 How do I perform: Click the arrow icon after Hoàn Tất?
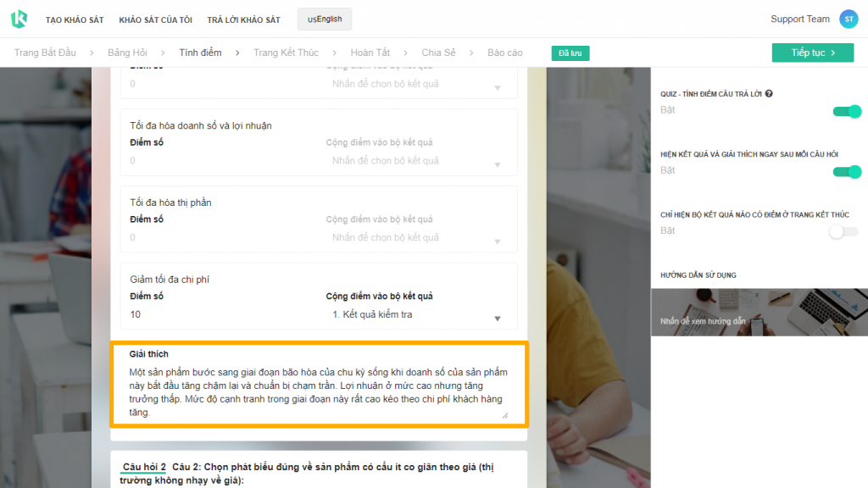click(x=406, y=53)
